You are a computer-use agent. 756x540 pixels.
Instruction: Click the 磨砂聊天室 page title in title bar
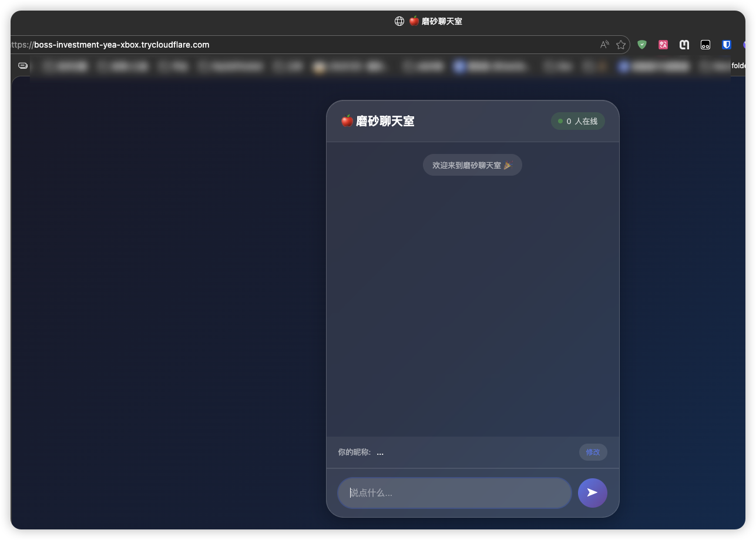pyautogui.click(x=441, y=21)
